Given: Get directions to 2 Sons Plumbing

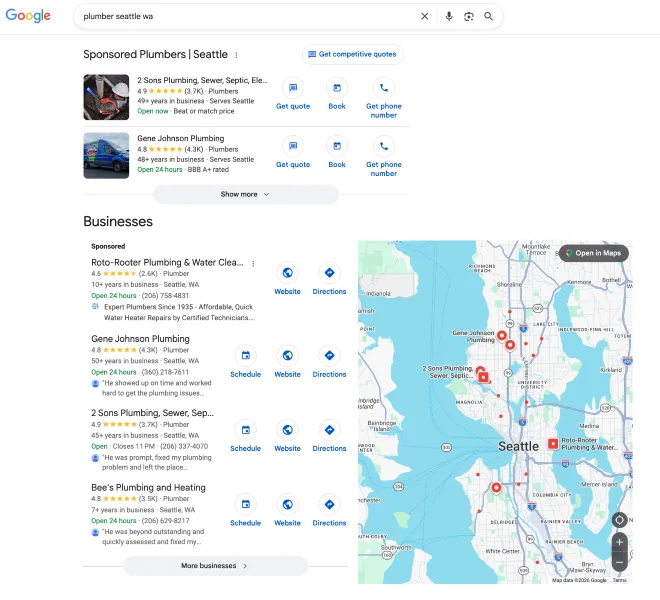Looking at the screenshot, I should coord(329,436).
